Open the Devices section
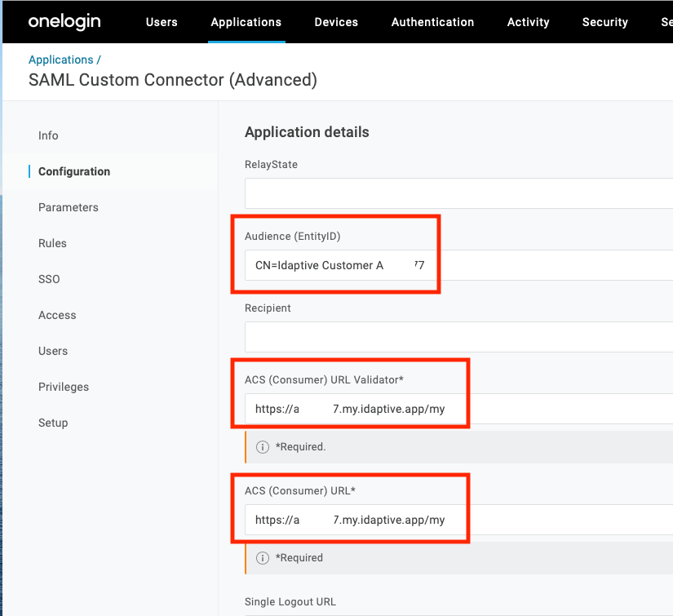The width and height of the screenshot is (673, 616). (x=335, y=22)
